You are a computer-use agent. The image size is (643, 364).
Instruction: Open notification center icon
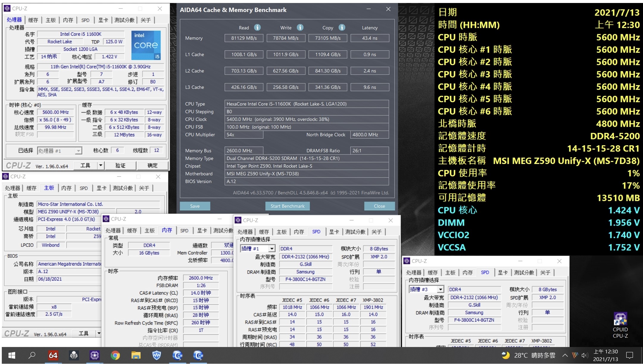630,355
